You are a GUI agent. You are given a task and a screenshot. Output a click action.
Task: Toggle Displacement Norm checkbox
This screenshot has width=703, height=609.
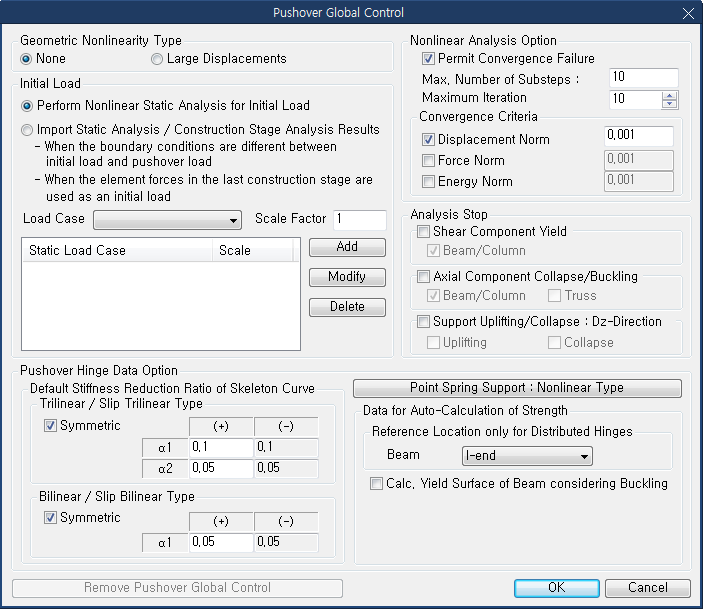pyautogui.click(x=428, y=139)
